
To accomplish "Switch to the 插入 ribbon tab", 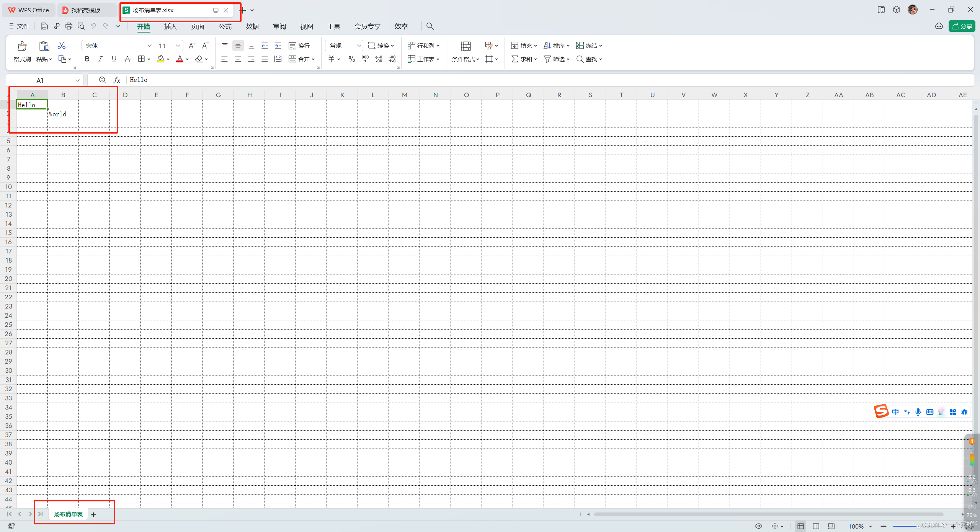I will pos(170,26).
